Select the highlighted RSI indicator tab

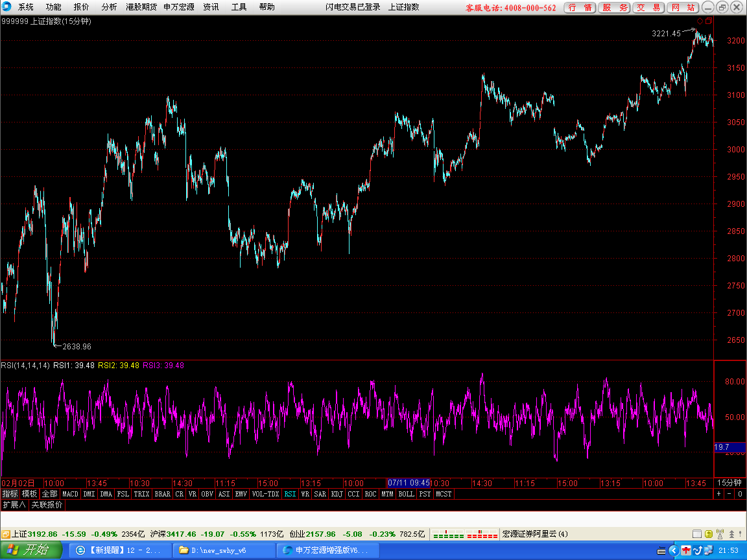(x=290, y=494)
